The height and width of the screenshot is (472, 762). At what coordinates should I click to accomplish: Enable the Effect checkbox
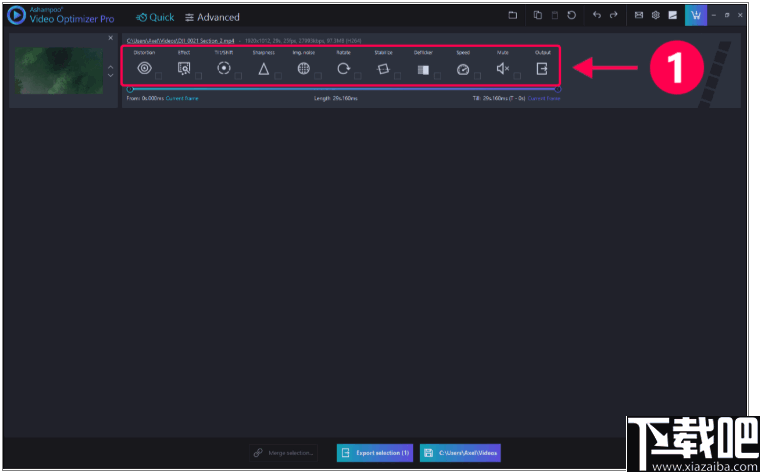[198, 76]
